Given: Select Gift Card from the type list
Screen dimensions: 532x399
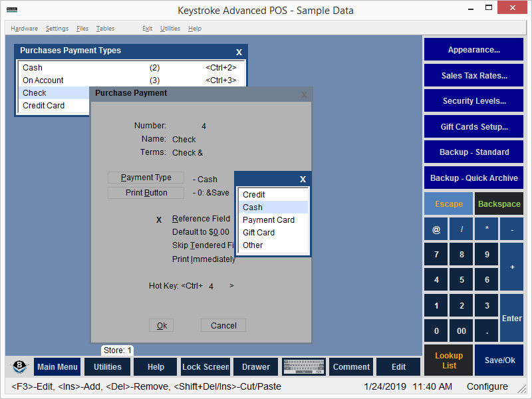Looking at the screenshot, I should tap(259, 233).
